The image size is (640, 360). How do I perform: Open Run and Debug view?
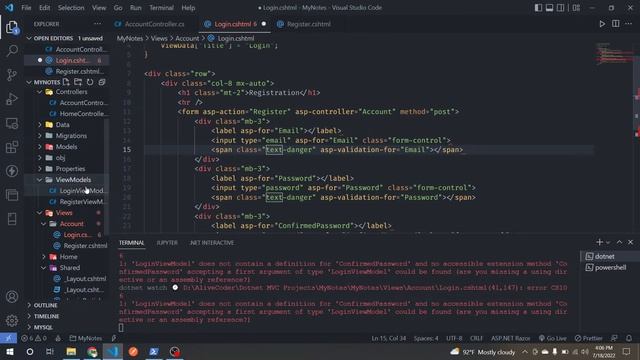[12, 99]
